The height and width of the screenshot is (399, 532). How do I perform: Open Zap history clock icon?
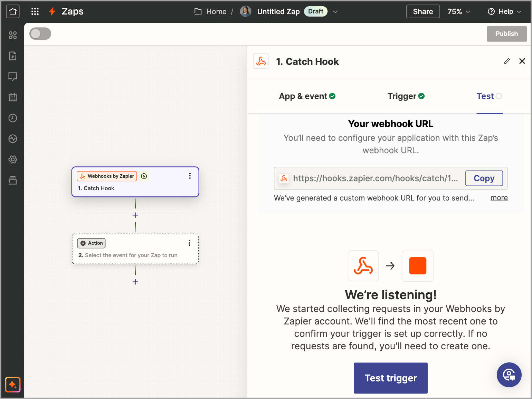point(13,118)
